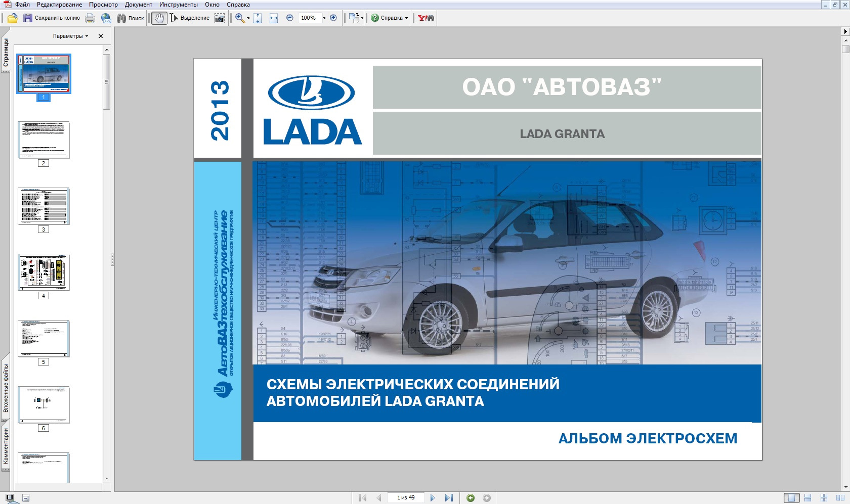
Task: Click the thumbnail panel scroll down arrow
Action: click(106, 478)
